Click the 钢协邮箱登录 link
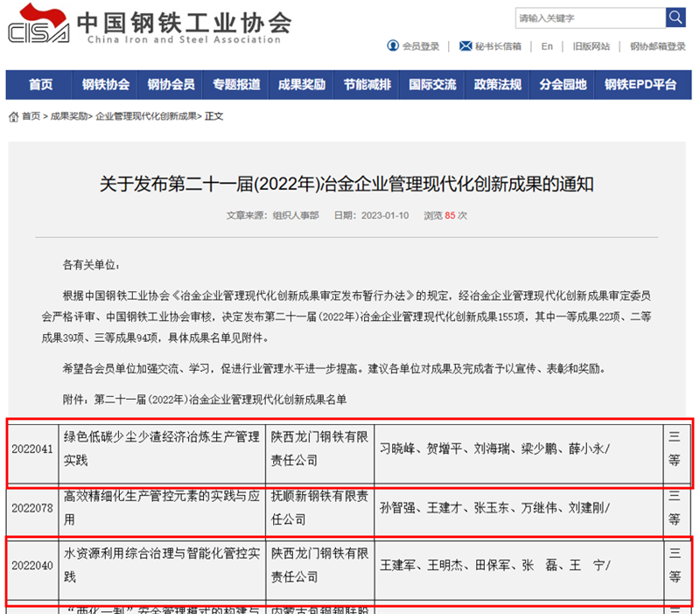The height and width of the screenshot is (614, 700). click(657, 46)
